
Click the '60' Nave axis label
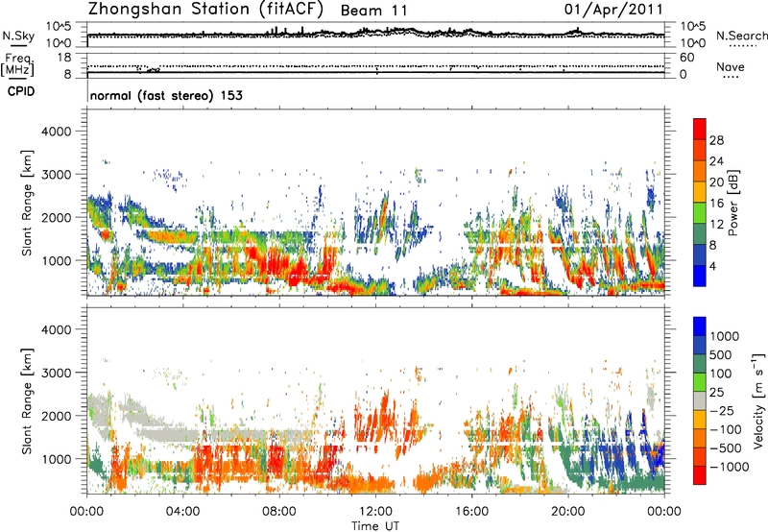pyautogui.click(x=686, y=58)
